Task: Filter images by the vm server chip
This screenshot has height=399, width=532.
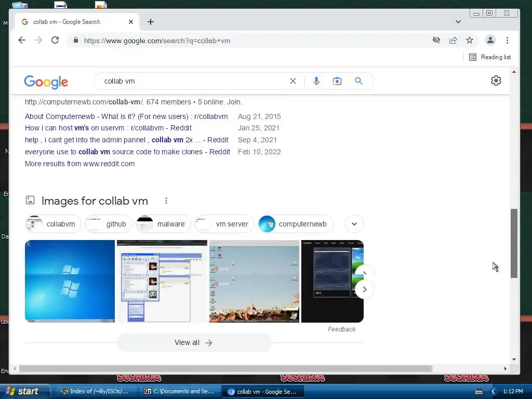Action: 224,224
